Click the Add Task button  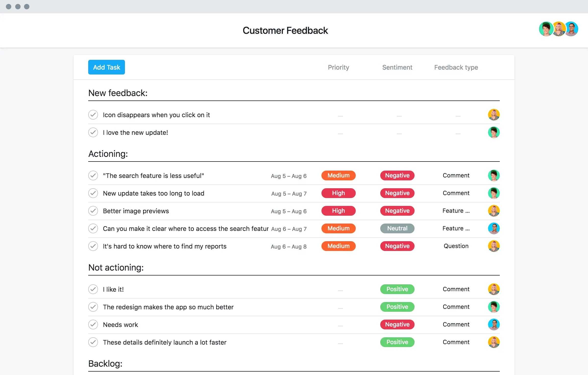(x=106, y=67)
